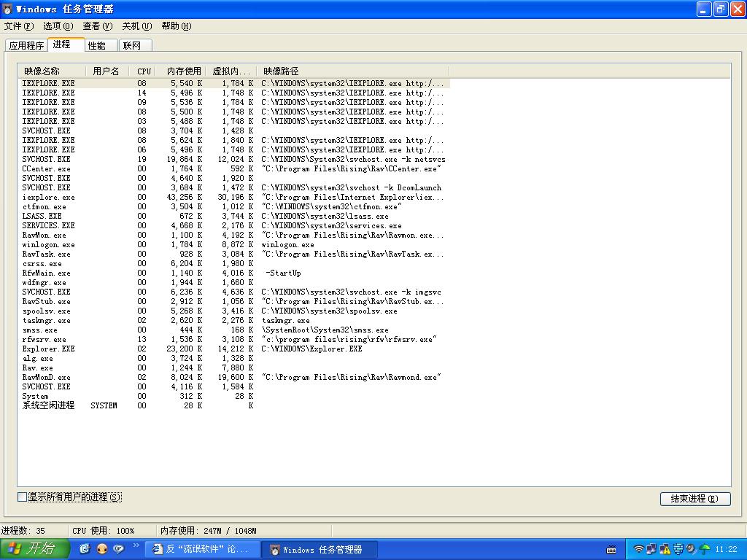Select the SERVICES.EXE process
This screenshot has height=560, width=747.
tap(234, 225)
